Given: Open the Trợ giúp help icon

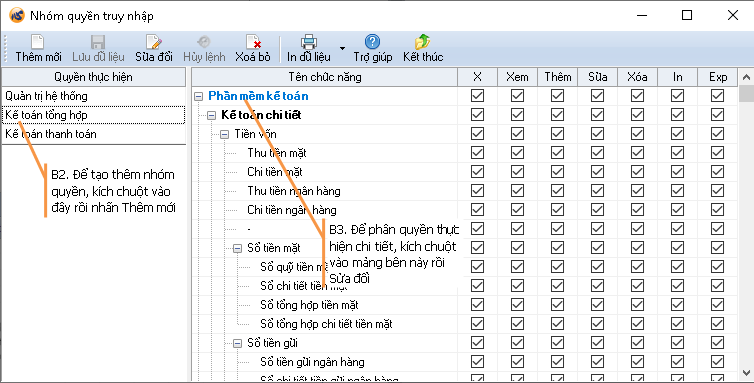Looking at the screenshot, I should click(373, 42).
